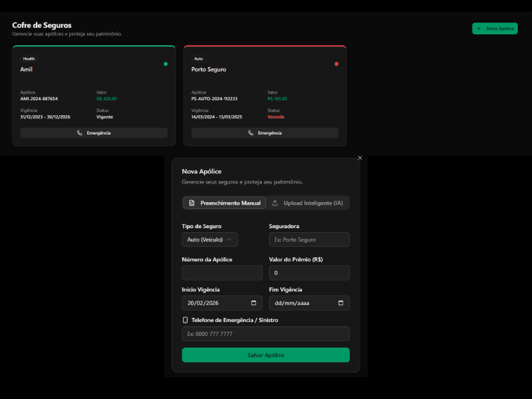This screenshot has width=532, height=399.
Task: Click the green status dot on Amil card
Action: 166,64
